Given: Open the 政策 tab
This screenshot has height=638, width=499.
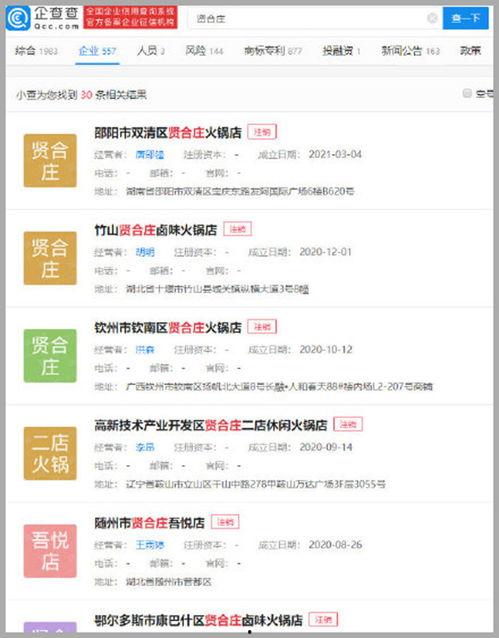Looking at the screenshot, I should point(470,51).
